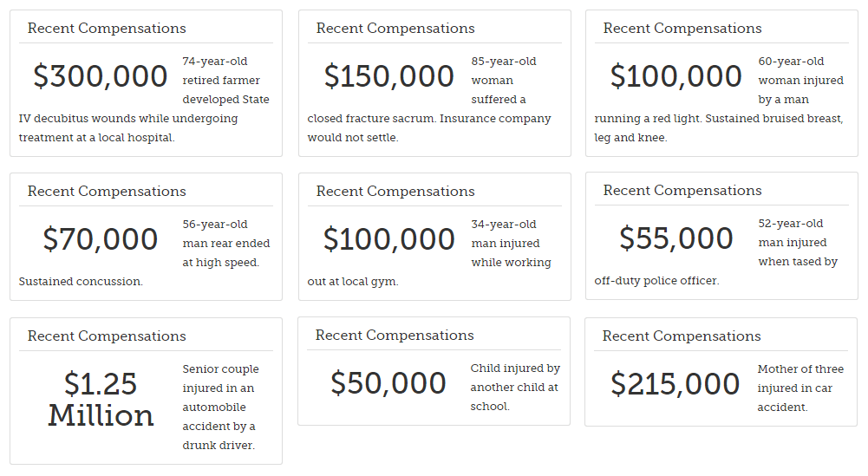Click Recent Compensations heading above $300,000
Viewport: 868px width, 476px height.
[x=107, y=29]
